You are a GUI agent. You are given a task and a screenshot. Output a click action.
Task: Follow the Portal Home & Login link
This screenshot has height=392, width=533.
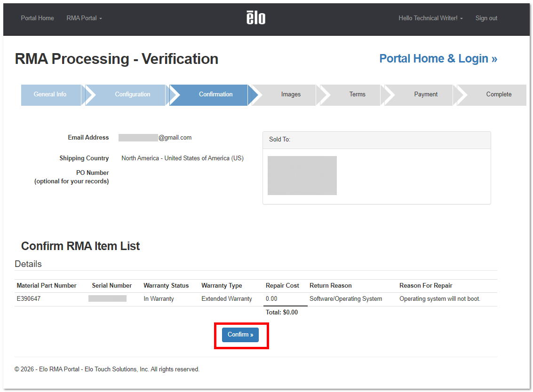(x=438, y=58)
